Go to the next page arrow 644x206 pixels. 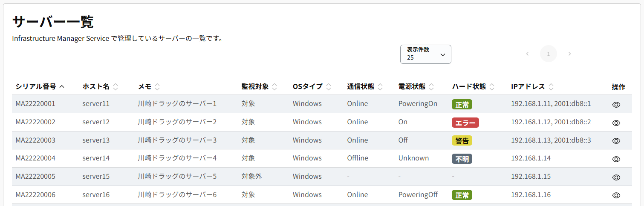[x=569, y=54]
